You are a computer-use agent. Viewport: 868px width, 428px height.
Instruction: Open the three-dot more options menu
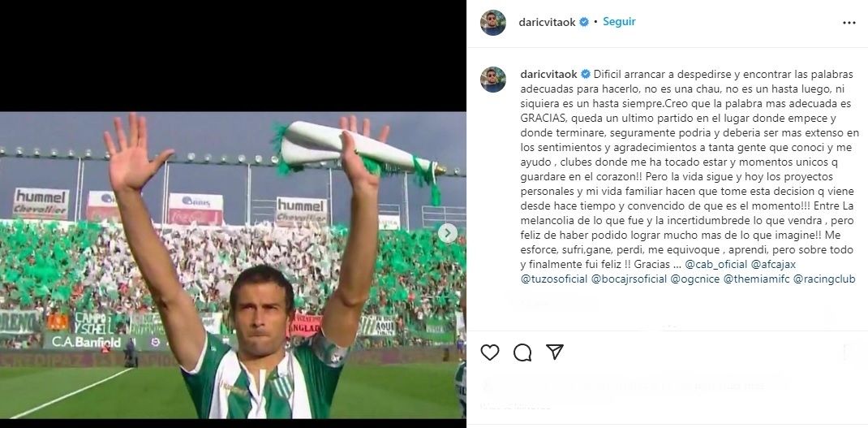coord(849,22)
